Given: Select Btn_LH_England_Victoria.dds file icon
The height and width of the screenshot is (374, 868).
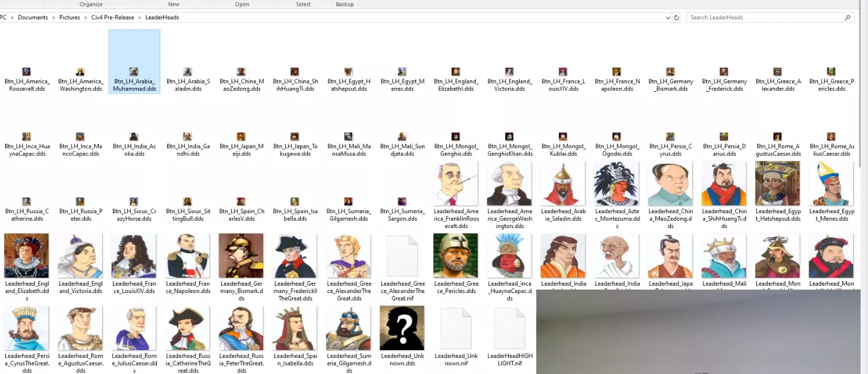Looking at the screenshot, I should [x=509, y=72].
